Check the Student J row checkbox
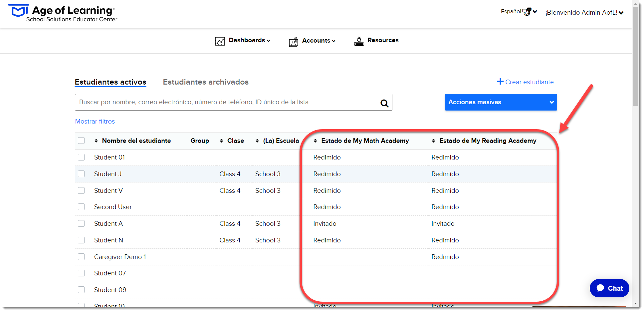 pos(81,174)
